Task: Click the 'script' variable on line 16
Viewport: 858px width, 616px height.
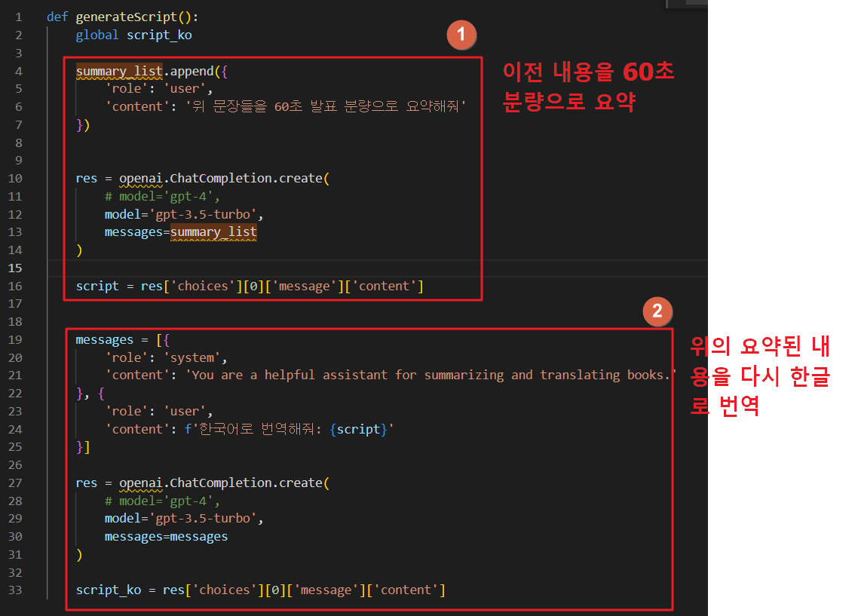Action: [x=97, y=286]
